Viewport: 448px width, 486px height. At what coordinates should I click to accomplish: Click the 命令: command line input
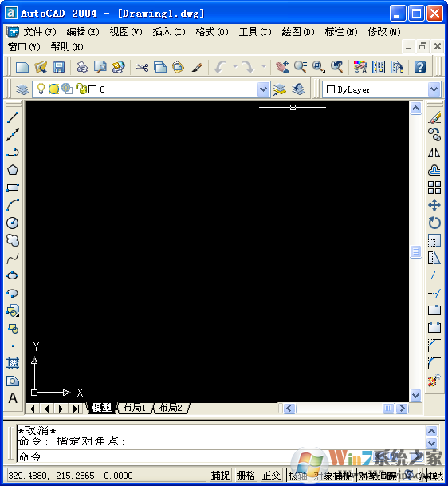221,456
